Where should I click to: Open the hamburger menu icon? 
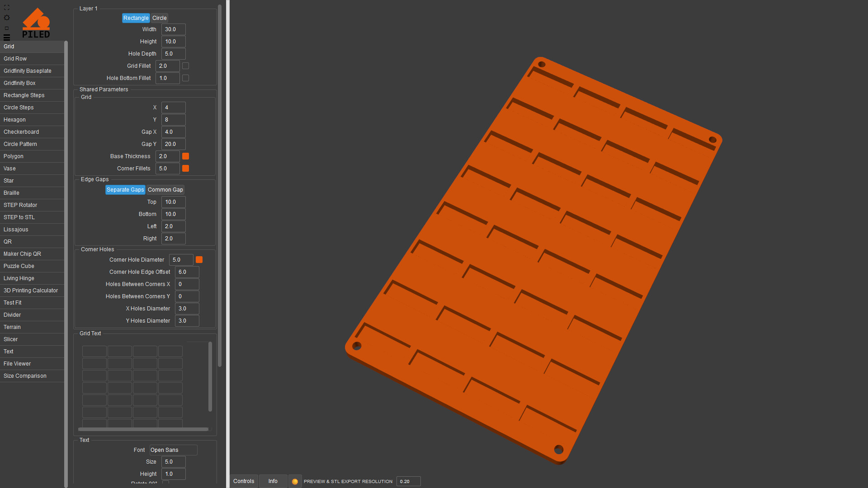[7, 38]
